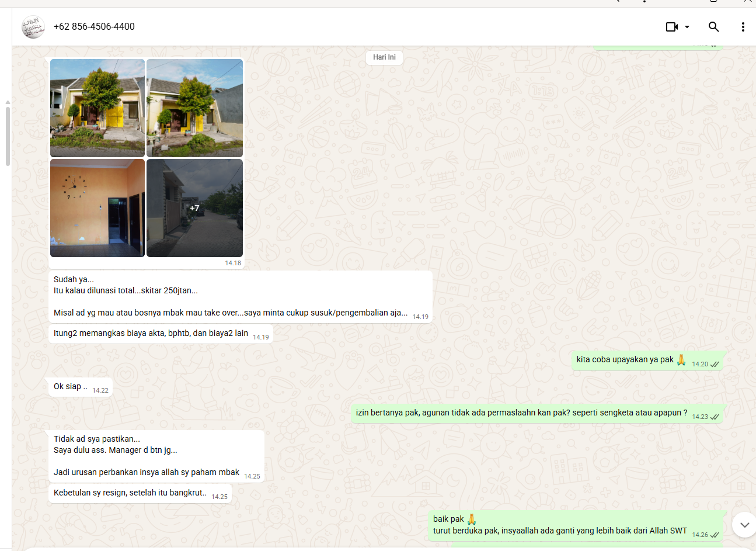Open the second house photo, top right
The height and width of the screenshot is (551, 756).
[x=194, y=108]
